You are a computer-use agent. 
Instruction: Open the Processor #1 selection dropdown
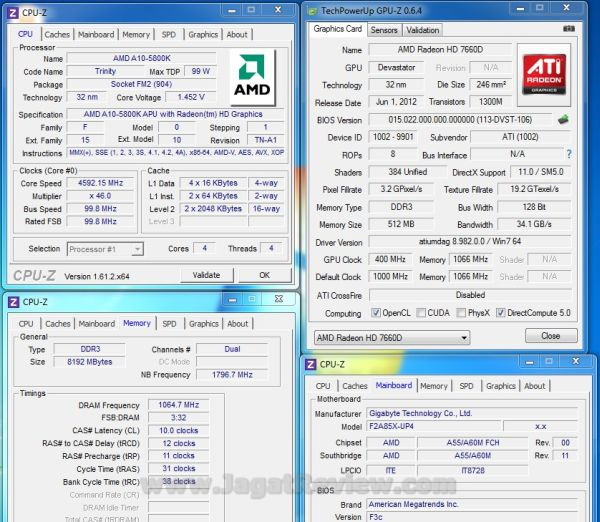105,249
